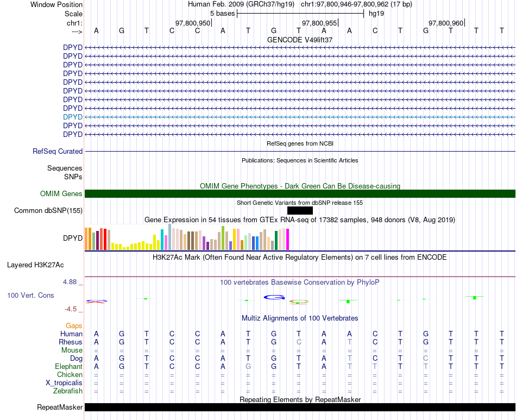This screenshot has width=516, height=420.
Task: Click the Window Position label
Action: click(x=56, y=4)
